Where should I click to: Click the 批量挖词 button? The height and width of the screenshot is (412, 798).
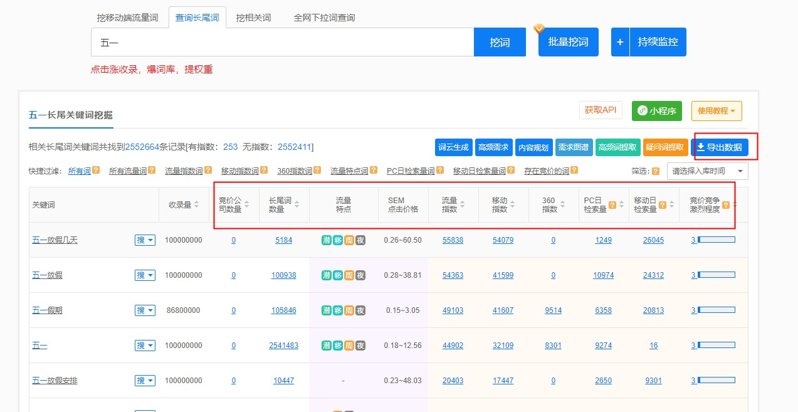pyautogui.click(x=568, y=43)
